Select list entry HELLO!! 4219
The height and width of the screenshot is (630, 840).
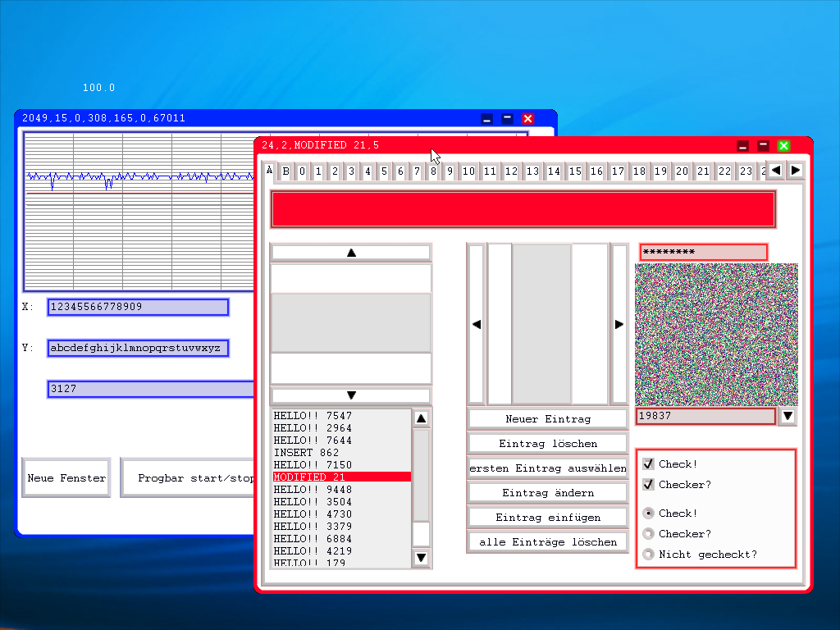pyautogui.click(x=342, y=551)
